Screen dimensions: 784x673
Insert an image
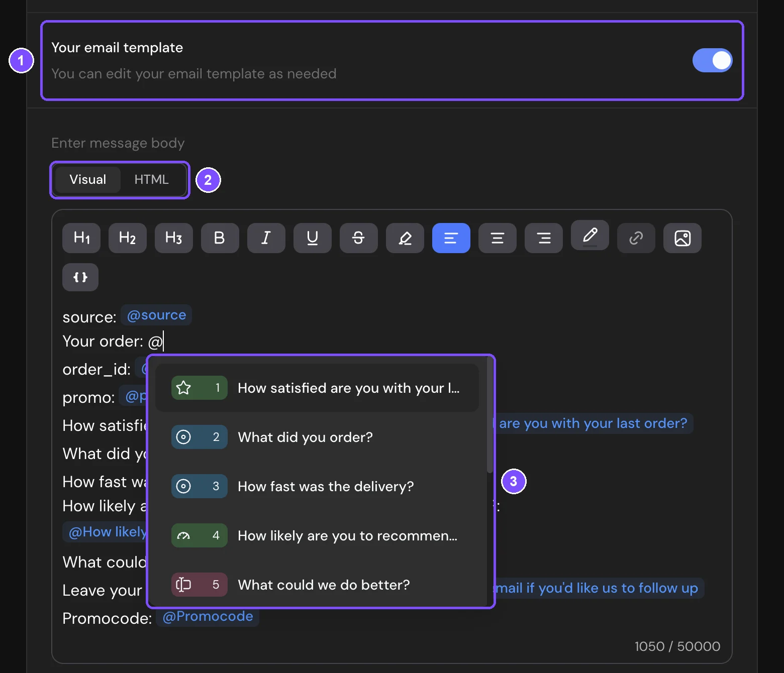pos(682,238)
